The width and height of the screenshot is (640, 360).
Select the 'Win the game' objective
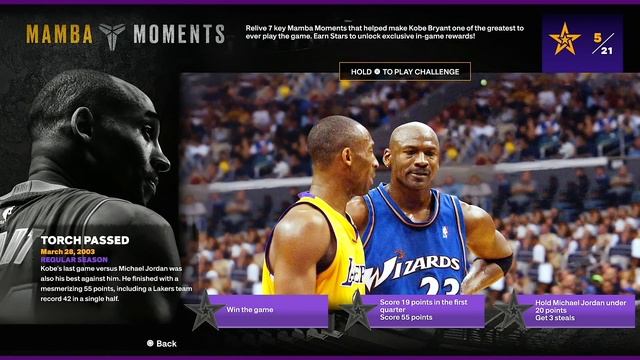[x=272, y=310]
